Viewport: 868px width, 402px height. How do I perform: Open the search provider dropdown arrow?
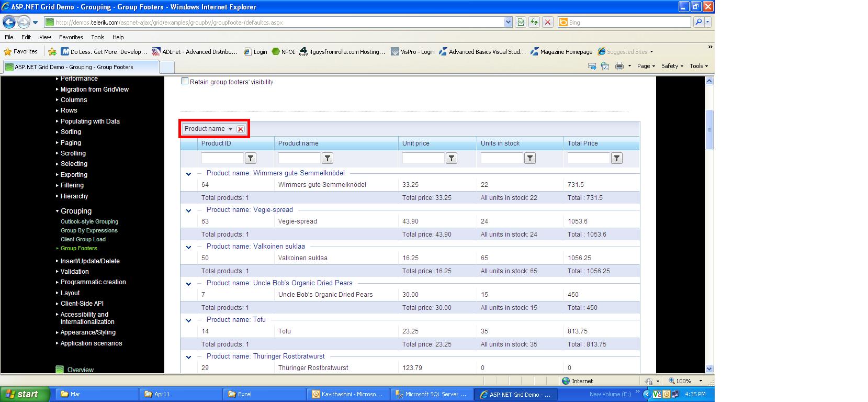pyautogui.click(x=708, y=22)
